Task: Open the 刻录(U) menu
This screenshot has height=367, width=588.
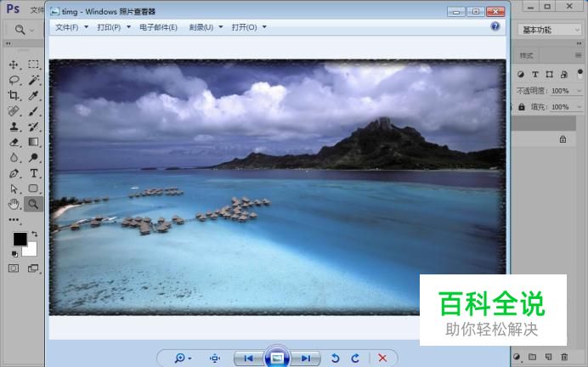Action: tap(206, 27)
